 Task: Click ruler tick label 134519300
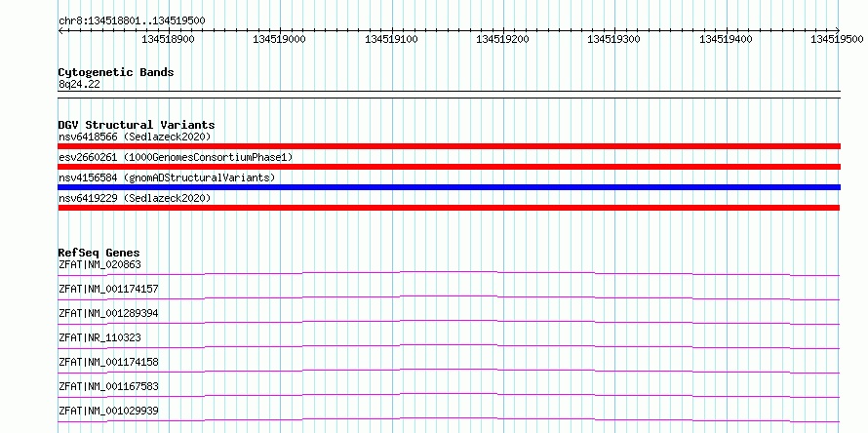(613, 39)
